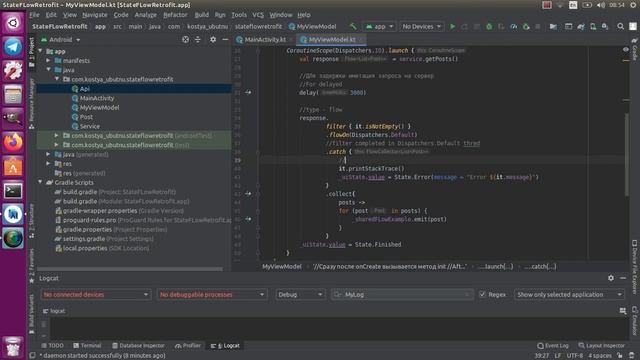Open the Layout Inspector
The image size is (640, 360).
click(x=602, y=346)
